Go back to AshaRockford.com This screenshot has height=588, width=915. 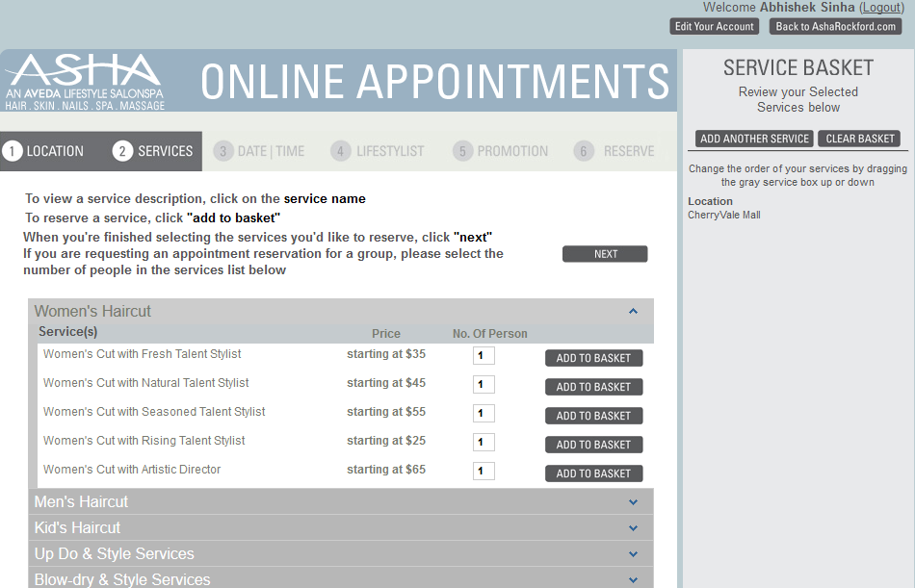[836, 26]
